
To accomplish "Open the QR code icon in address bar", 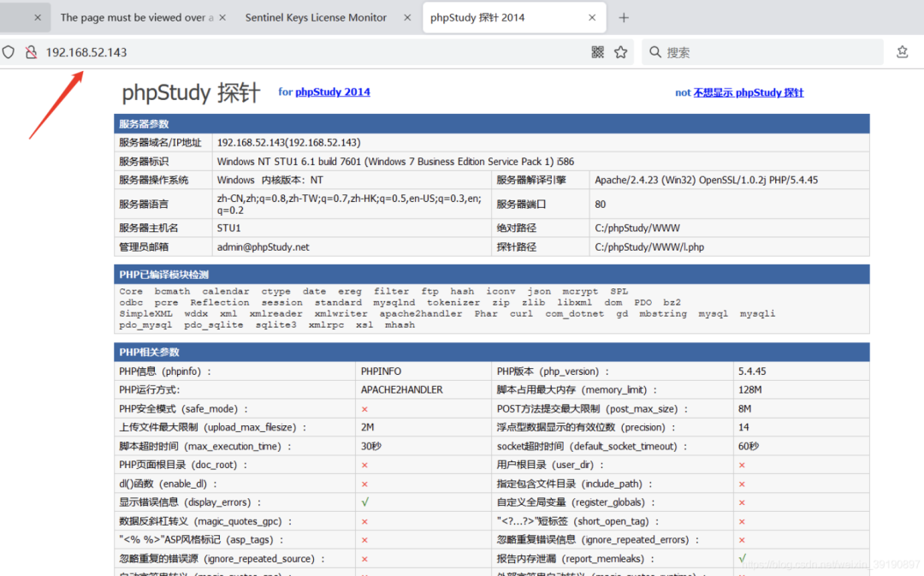I will [x=597, y=52].
